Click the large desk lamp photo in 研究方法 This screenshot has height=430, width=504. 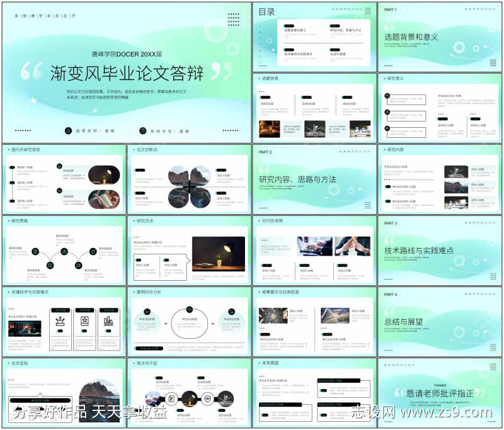(x=219, y=254)
